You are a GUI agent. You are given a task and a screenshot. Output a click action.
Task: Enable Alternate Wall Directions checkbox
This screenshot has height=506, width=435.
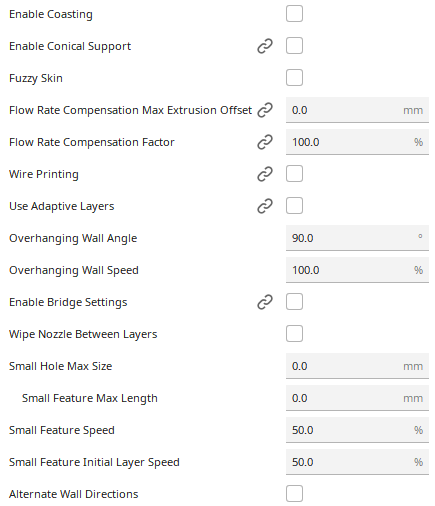tap(294, 494)
